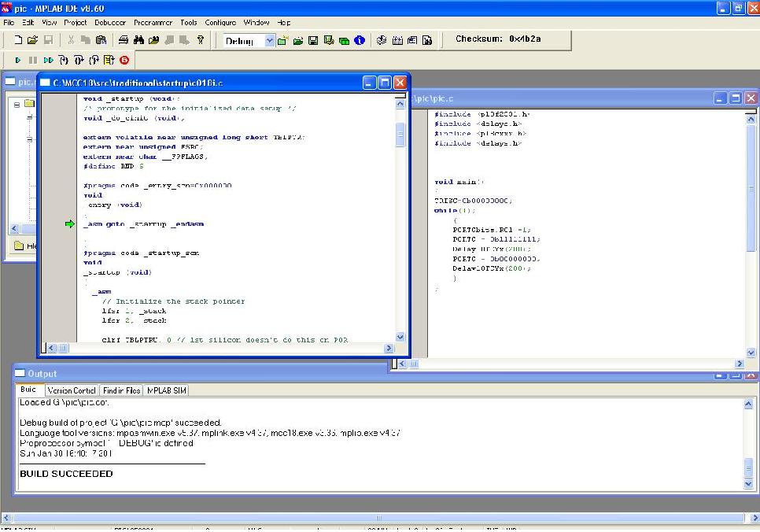This screenshot has height=532, width=760.
Task: Click the copy icon in the toolbar
Action: pos(86,40)
